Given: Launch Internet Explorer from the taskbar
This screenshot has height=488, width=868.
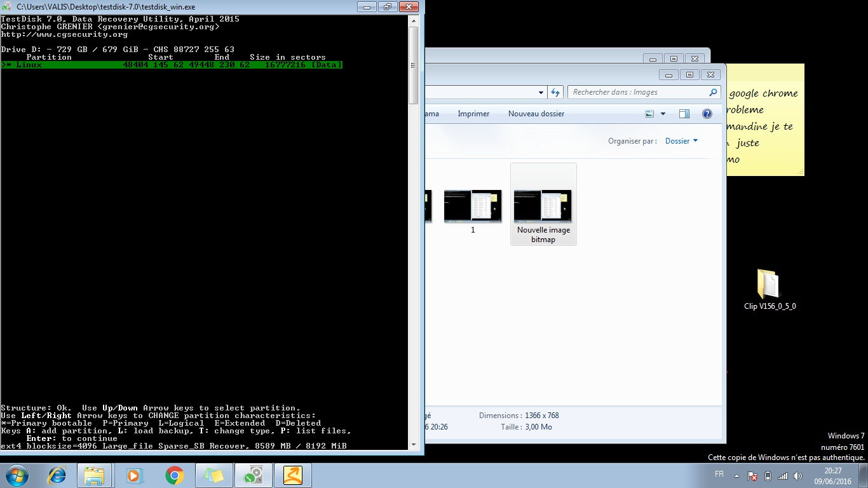Looking at the screenshot, I should click(57, 475).
